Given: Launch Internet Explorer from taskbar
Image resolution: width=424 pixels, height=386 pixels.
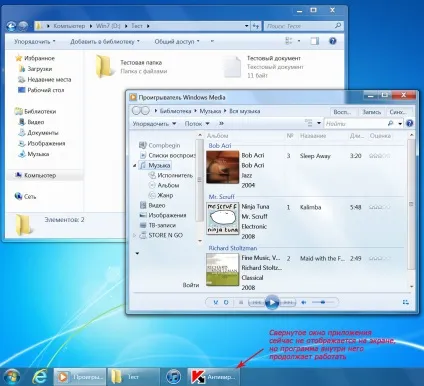Looking at the screenshot, I should point(39,377).
